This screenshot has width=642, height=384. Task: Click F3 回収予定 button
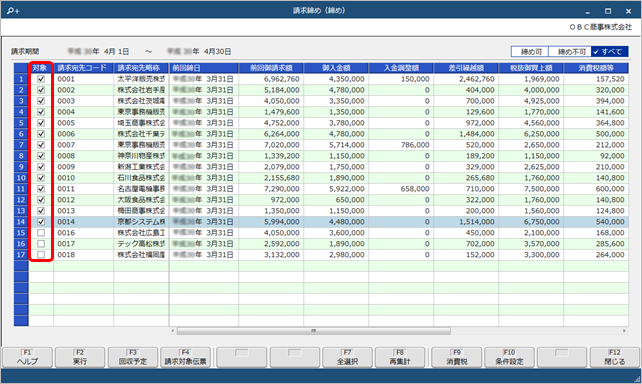coord(133,357)
